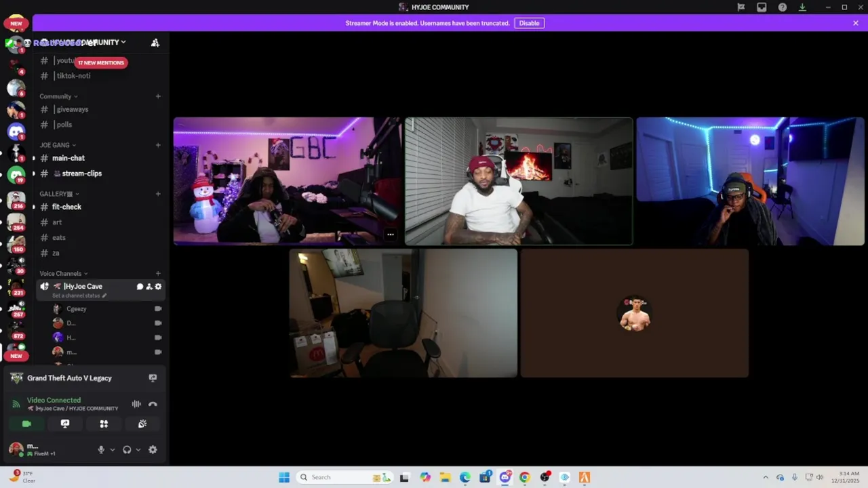Click Set a channel status link

[79, 296]
